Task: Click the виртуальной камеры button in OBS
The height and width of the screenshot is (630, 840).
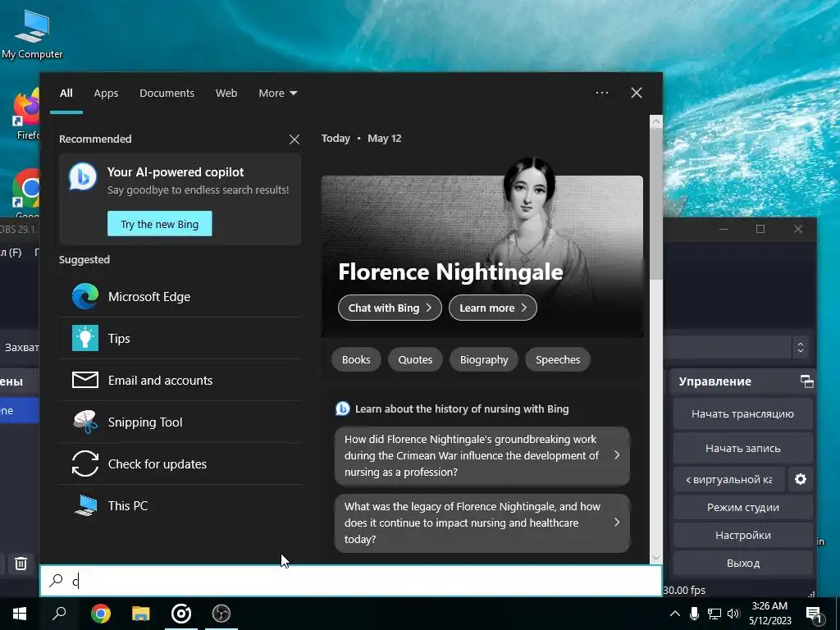Action: coord(729,479)
